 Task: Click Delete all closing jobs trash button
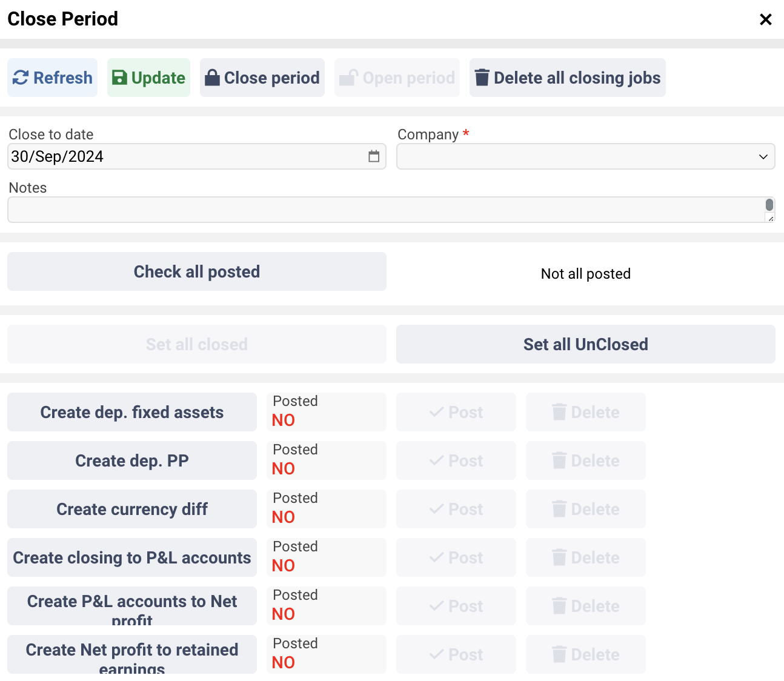point(567,78)
